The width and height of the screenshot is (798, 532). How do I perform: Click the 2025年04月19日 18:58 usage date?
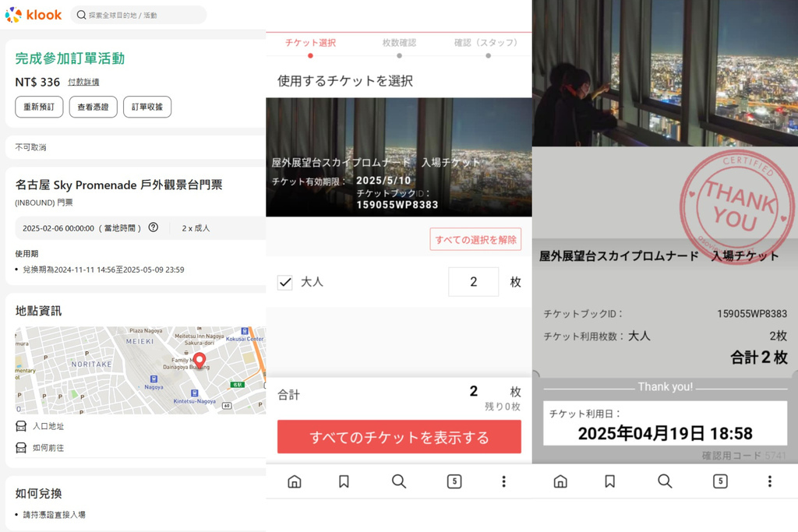[x=666, y=433]
